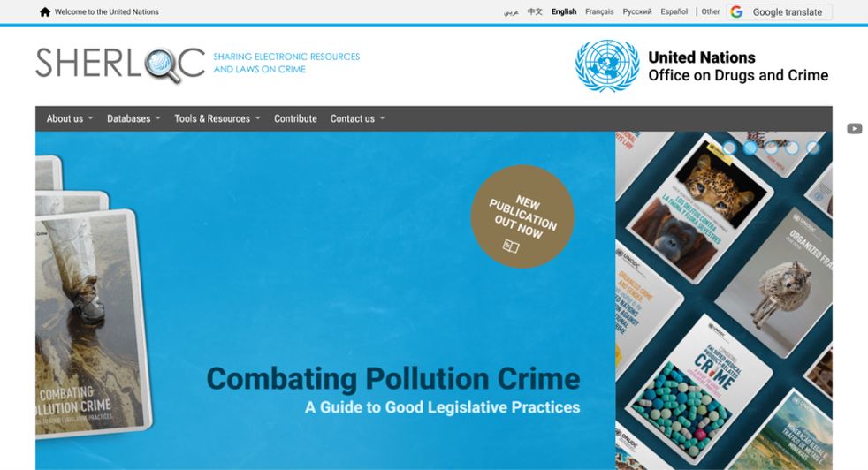
Task: Switch site language to Arabic
Action: pos(510,11)
